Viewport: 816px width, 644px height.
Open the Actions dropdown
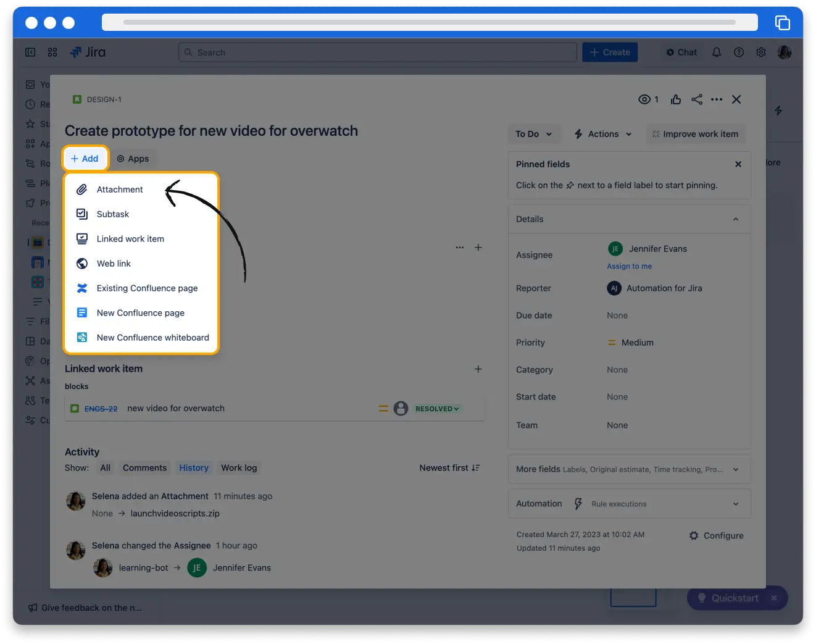click(x=603, y=134)
